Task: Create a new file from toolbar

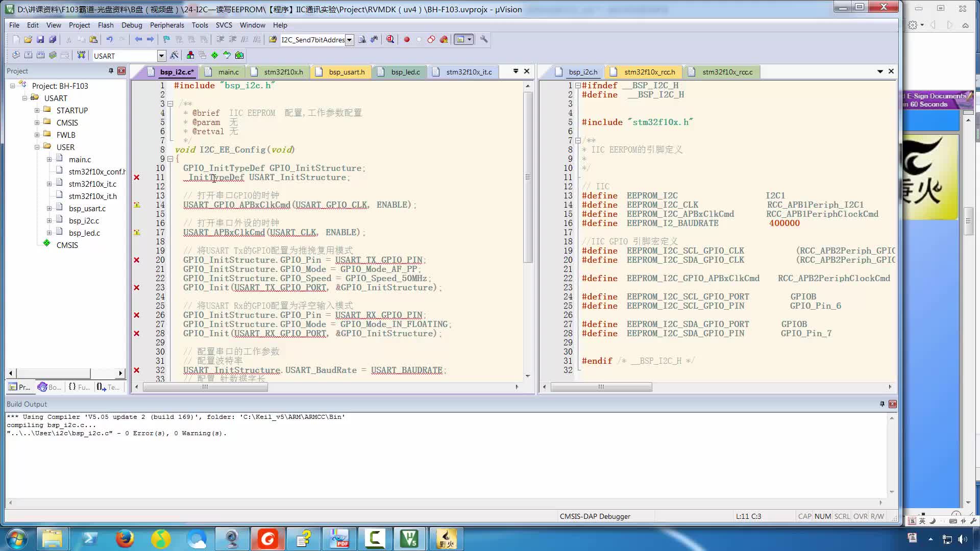Action: coord(16,39)
